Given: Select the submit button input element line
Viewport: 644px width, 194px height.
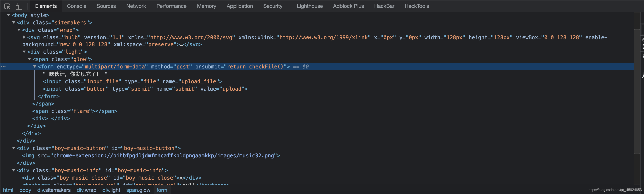Looking at the screenshot, I should coord(145,89).
